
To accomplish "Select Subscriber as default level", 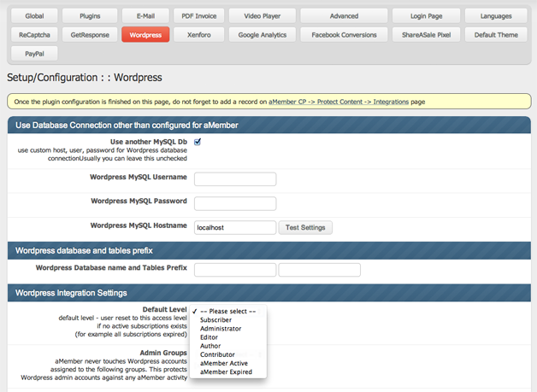I will pyautogui.click(x=228, y=319).
